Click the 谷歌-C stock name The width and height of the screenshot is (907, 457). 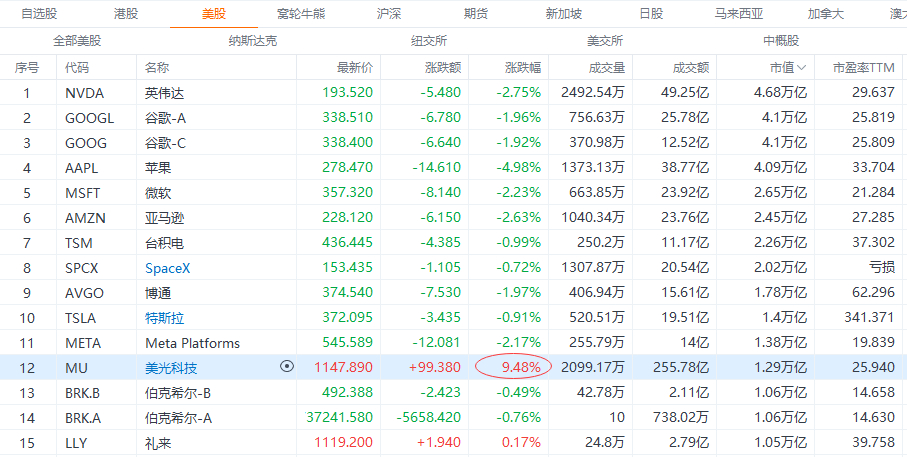(165, 143)
